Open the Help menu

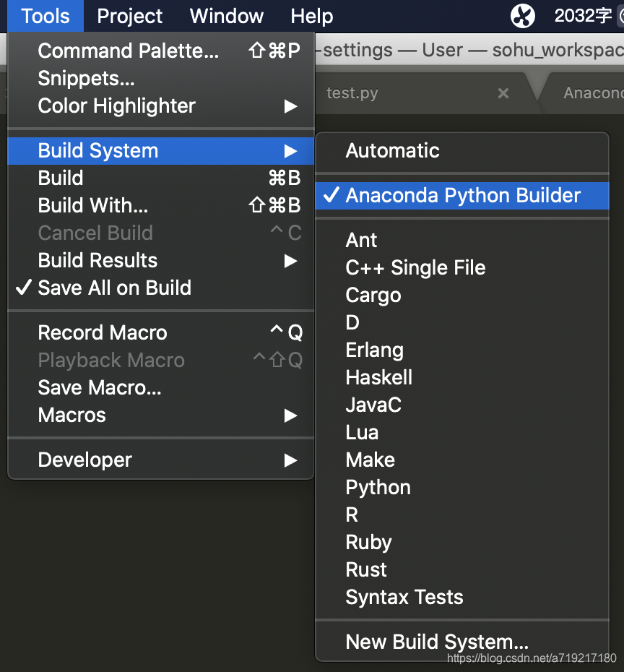pyautogui.click(x=311, y=16)
